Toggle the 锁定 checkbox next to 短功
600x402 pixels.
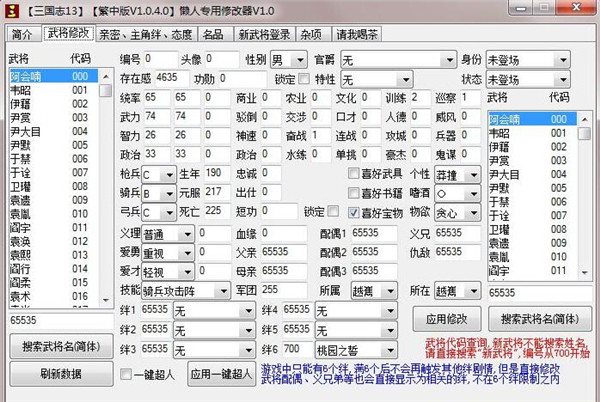pos(333,211)
